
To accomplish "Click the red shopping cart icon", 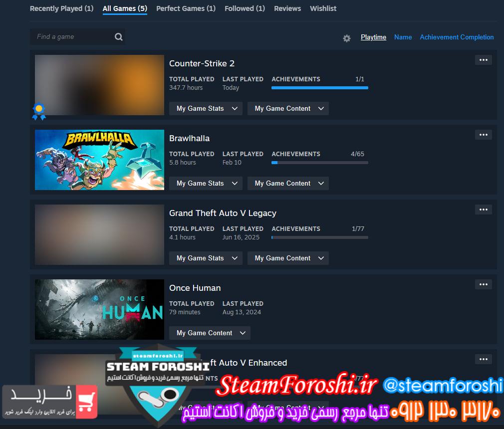I will click(87, 402).
